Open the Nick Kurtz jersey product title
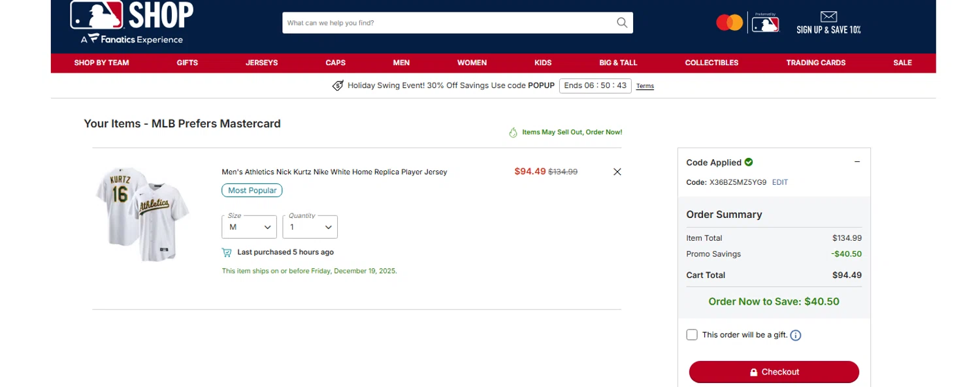 click(x=335, y=172)
